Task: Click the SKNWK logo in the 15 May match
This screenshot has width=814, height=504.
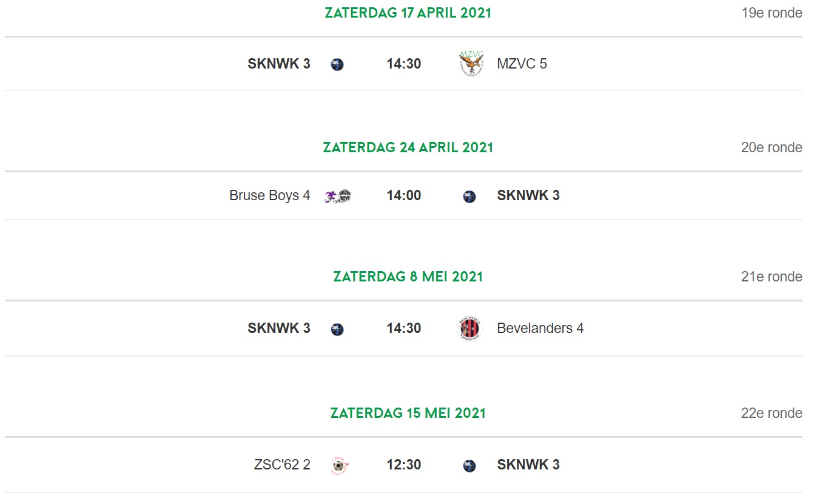Action: [x=469, y=465]
